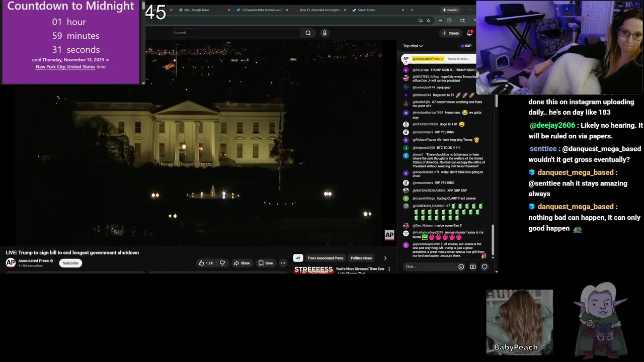This screenshot has height=362, width=644.
Task: Select From Associated Press chip
Action: pos(326,258)
